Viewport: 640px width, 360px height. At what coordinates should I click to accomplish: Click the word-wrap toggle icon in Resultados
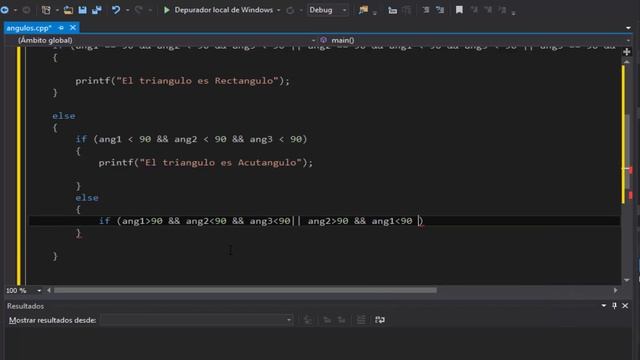[380, 320]
